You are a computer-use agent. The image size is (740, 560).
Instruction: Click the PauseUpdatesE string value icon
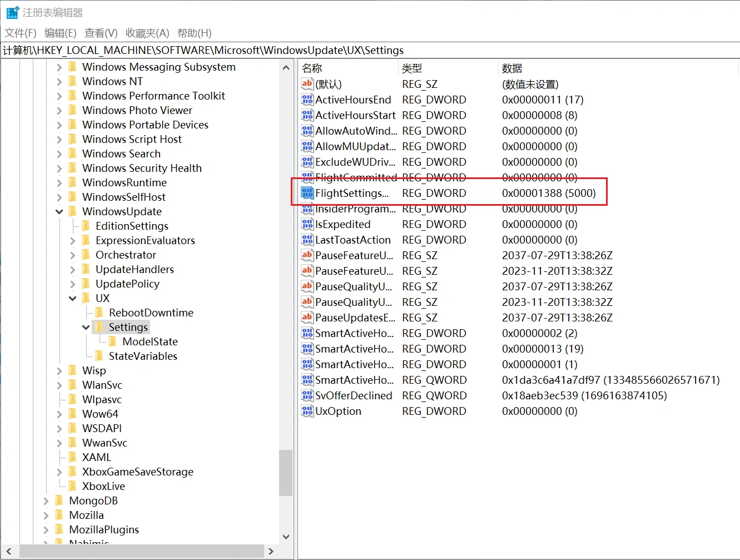point(307,318)
